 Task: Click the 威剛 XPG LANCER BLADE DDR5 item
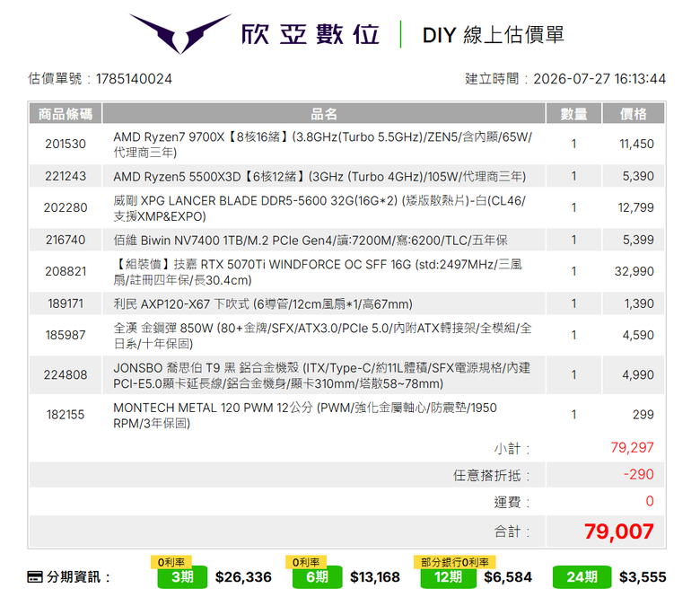pos(319,208)
